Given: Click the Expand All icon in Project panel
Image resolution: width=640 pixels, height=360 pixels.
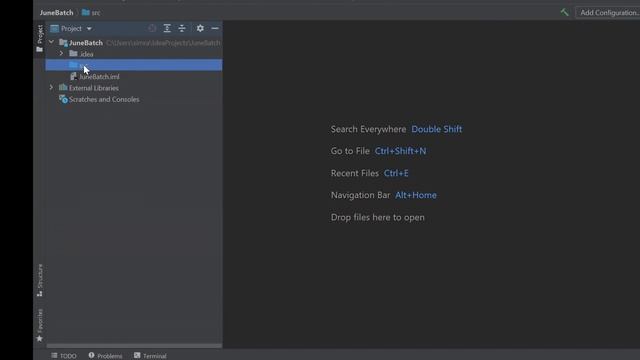Looking at the screenshot, I should [167, 28].
